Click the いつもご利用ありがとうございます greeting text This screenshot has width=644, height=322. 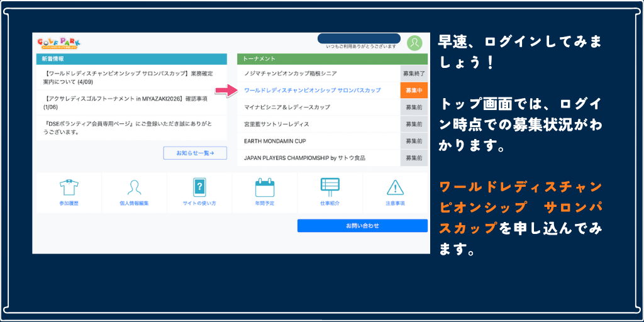click(360, 47)
